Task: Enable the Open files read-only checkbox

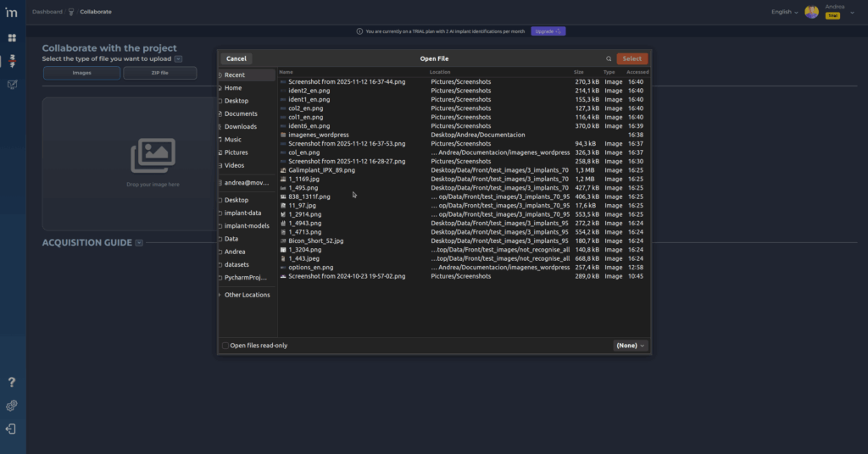Action: [x=225, y=346]
